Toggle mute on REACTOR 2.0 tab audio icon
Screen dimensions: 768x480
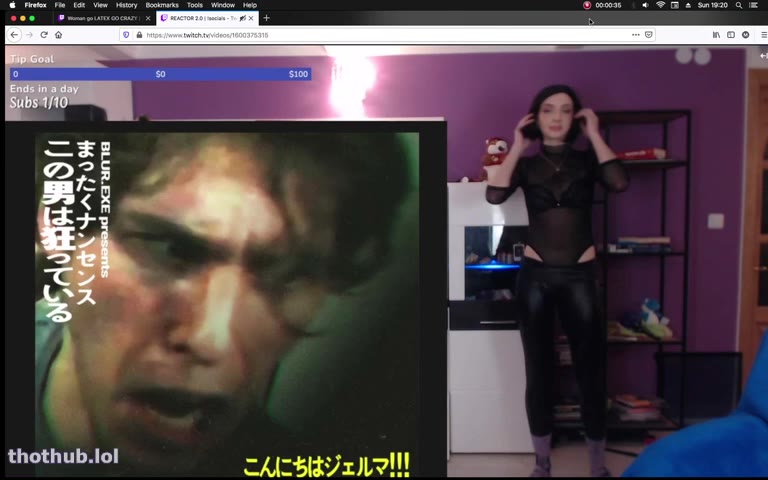[242, 18]
